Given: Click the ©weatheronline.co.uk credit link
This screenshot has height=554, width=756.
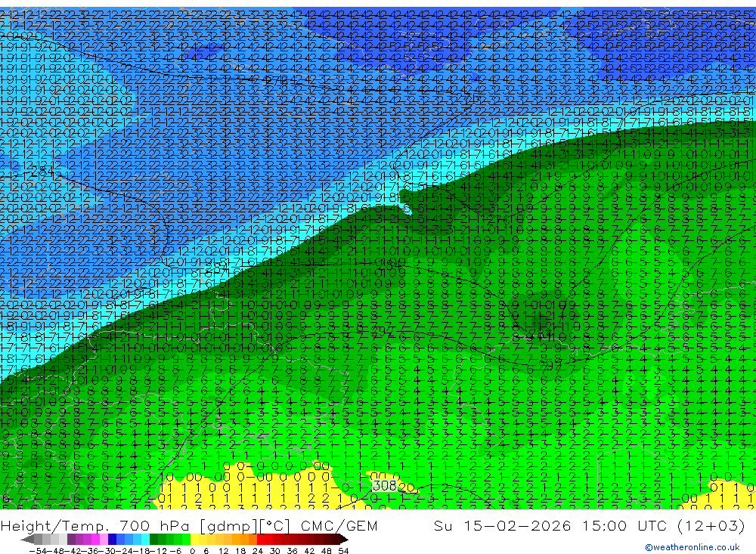Looking at the screenshot, I should tap(692, 546).
